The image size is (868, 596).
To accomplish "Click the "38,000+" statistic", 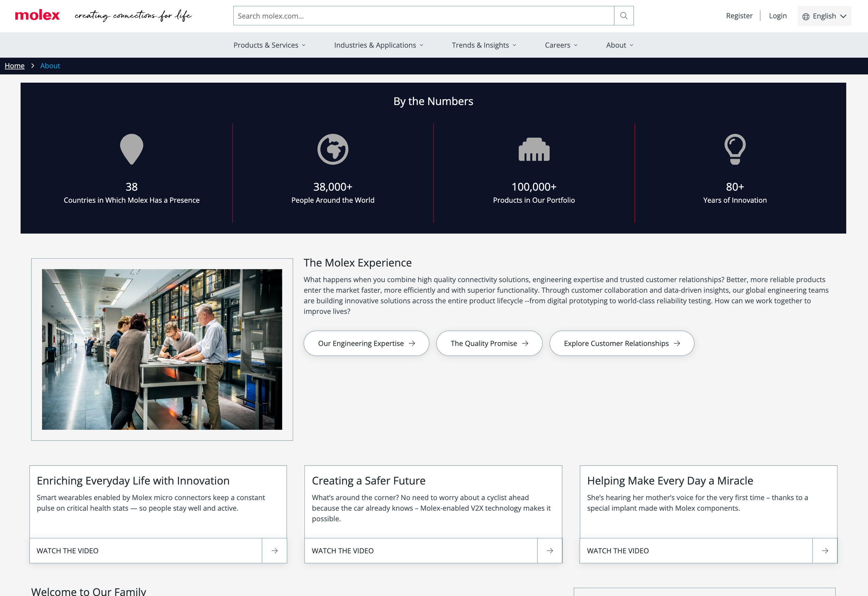I will 333,187.
